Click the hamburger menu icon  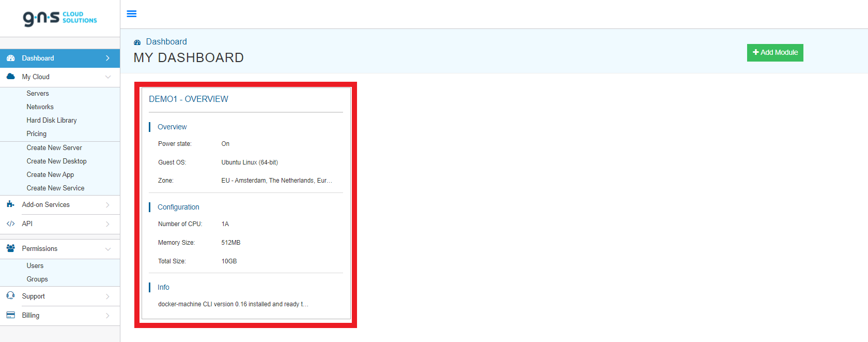[132, 14]
